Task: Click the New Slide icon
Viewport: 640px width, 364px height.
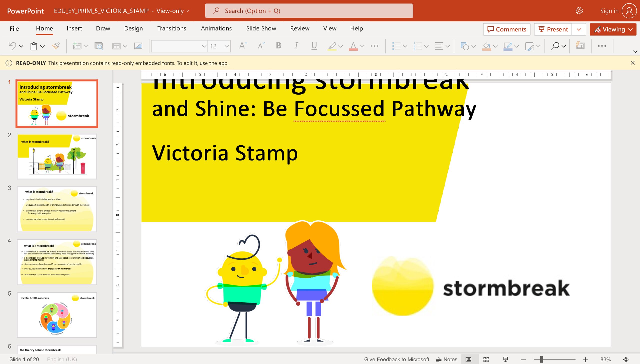Action: click(77, 46)
